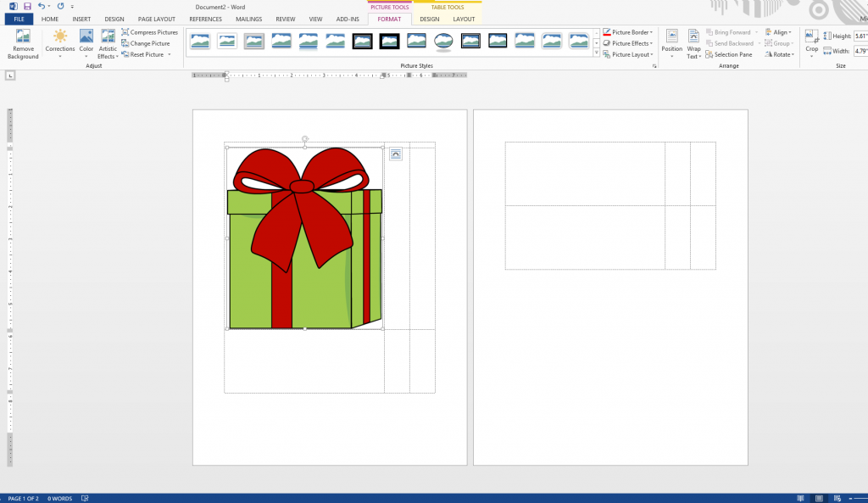Click the PAGE 1 OF 2 status indicator

coord(23,499)
